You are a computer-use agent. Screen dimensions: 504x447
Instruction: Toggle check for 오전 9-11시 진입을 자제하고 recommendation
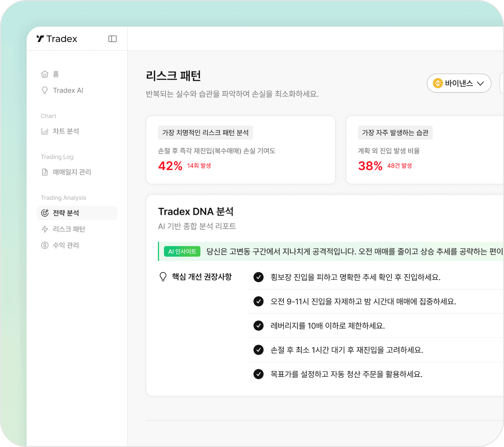coord(259,301)
